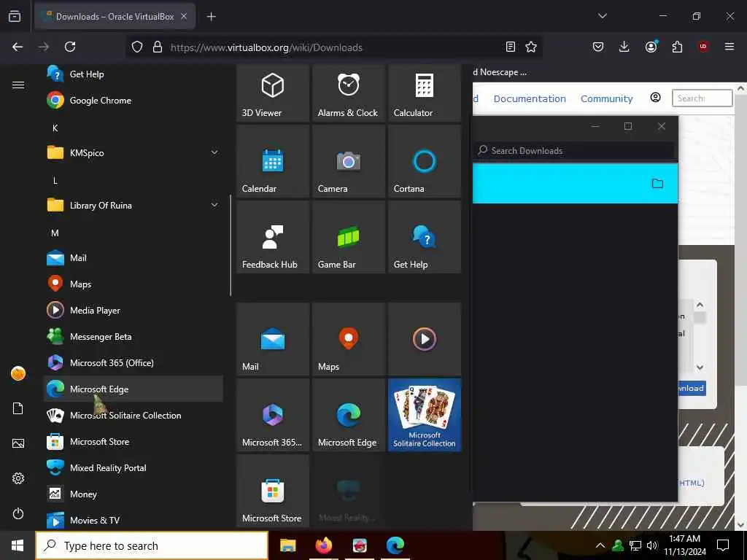Expand the KMSpico folder

133,153
